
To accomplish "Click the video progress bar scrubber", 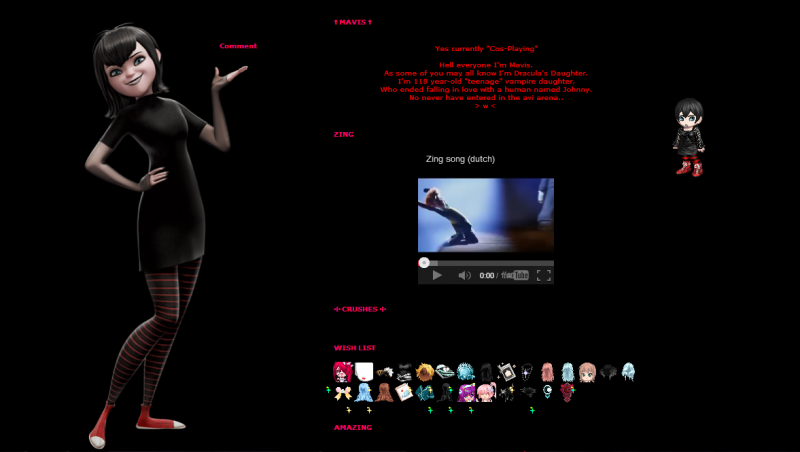I will (x=424, y=263).
